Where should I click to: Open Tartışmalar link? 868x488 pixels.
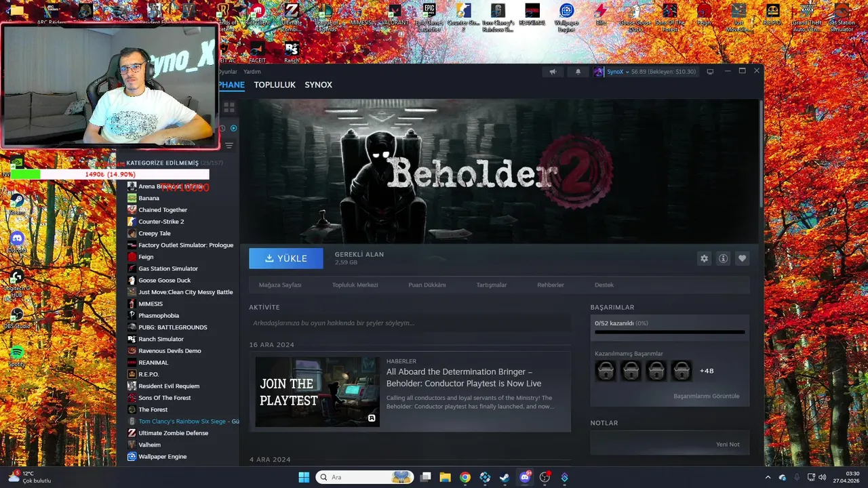click(492, 285)
